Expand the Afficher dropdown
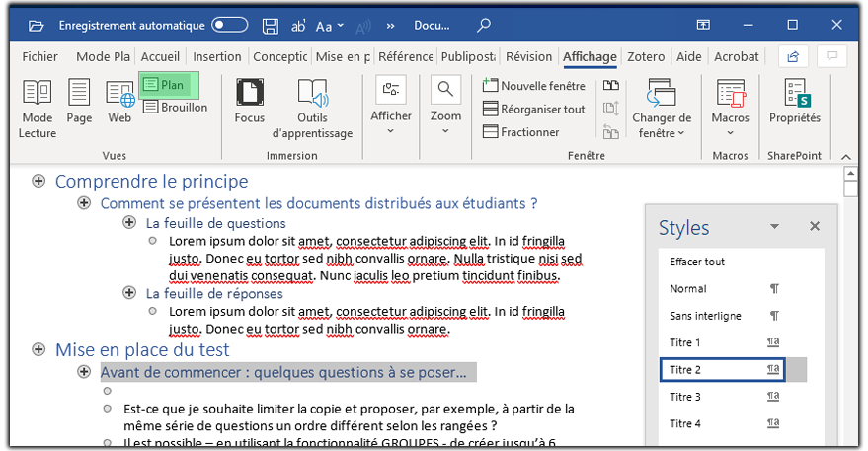 click(x=391, y=107)
